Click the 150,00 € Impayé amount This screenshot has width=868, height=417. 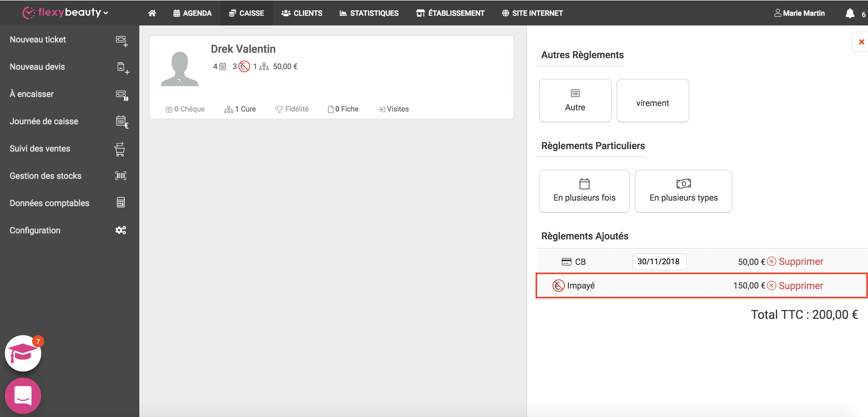tap(749, 286)
